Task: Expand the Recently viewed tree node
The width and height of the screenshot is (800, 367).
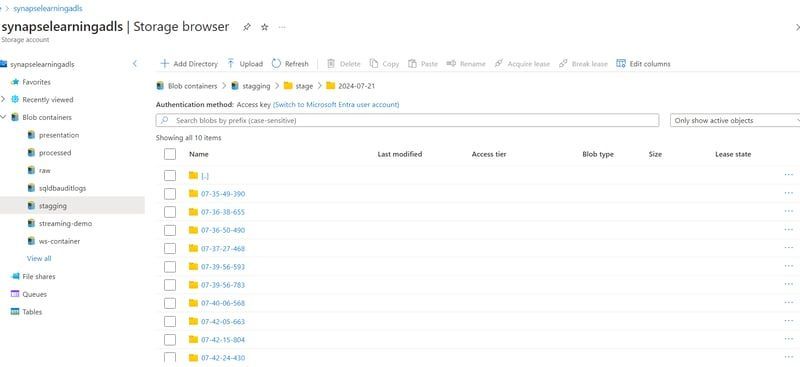Action: click(3, 100)
